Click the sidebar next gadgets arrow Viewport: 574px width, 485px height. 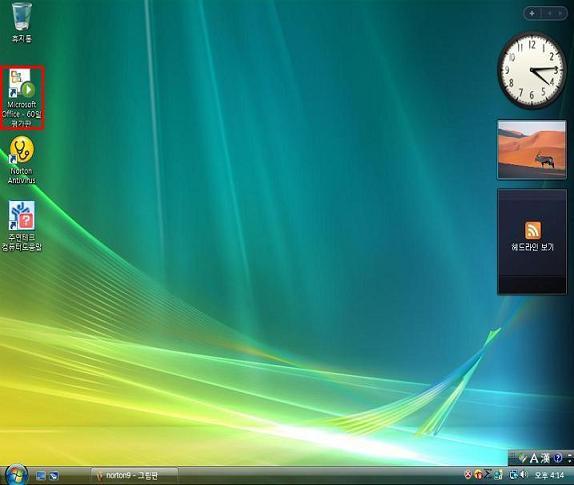point(560,14)
